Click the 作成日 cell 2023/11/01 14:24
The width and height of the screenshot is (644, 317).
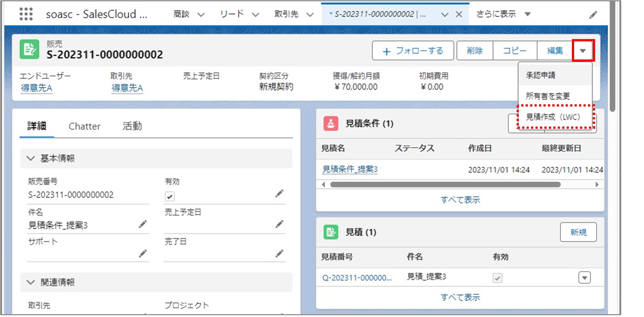pos(499,170)
